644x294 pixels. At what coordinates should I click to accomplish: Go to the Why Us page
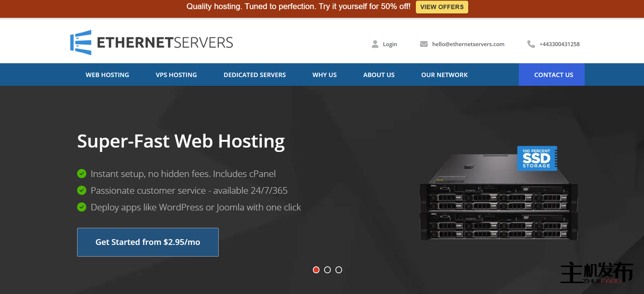325,75
